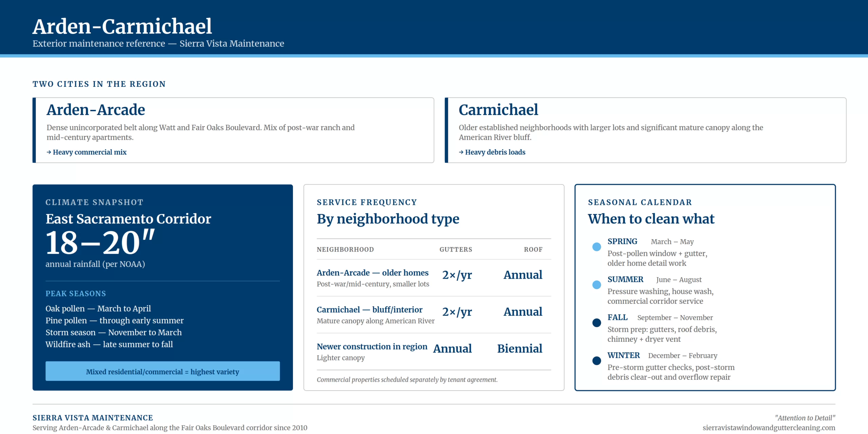This screenshot has height=434, width=868.
Task: Select the 'East Sacramento Corridor' heading
Action: coord(129,219)
